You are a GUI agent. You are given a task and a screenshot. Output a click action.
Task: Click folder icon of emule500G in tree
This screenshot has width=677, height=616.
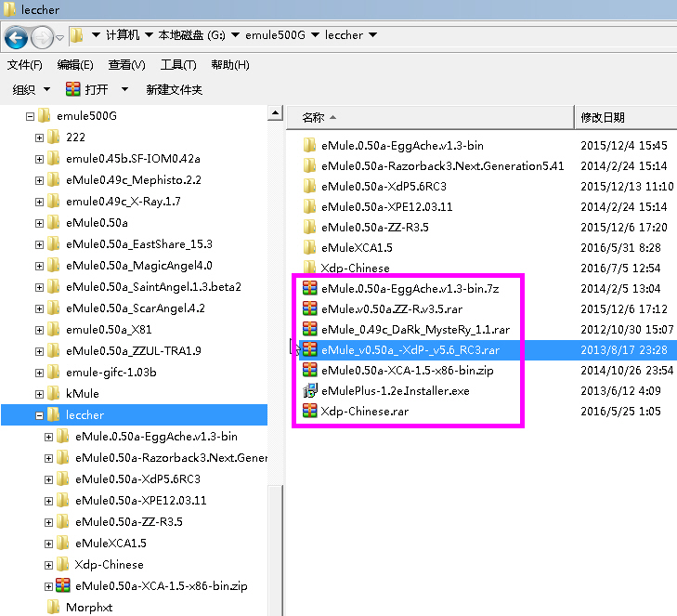(x=44, y=115)
